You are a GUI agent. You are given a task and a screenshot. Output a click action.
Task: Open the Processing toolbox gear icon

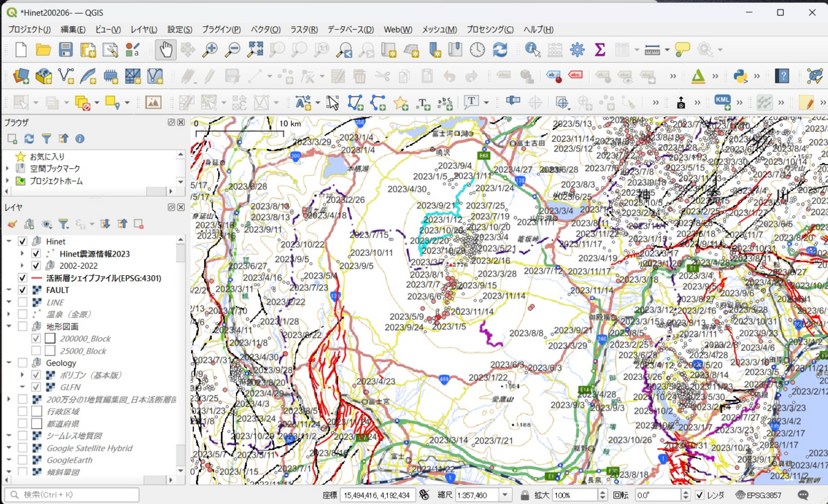[578, 50]
